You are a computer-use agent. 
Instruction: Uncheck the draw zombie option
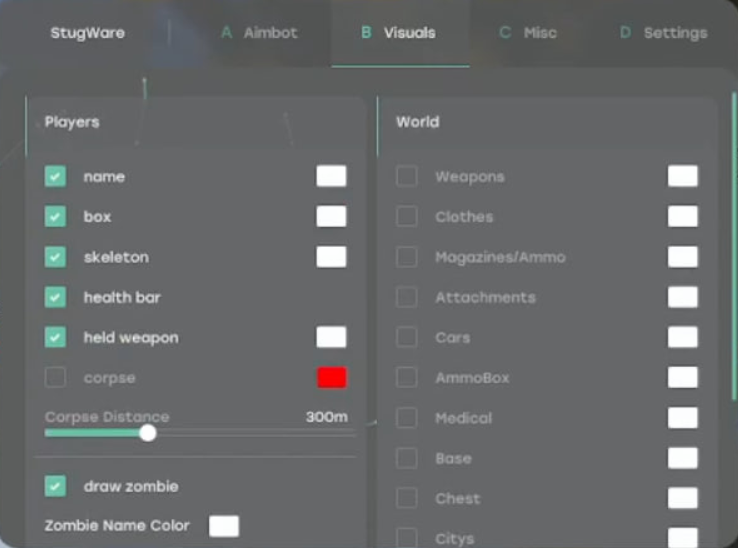pyautogui.click(x=56, y=486)
